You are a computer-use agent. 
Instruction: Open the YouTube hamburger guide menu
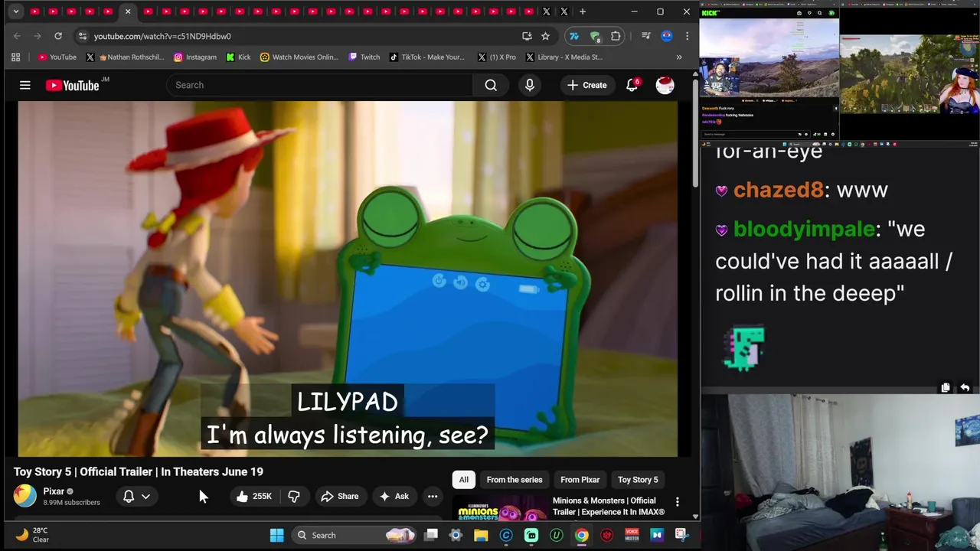[x=25, y=85]
